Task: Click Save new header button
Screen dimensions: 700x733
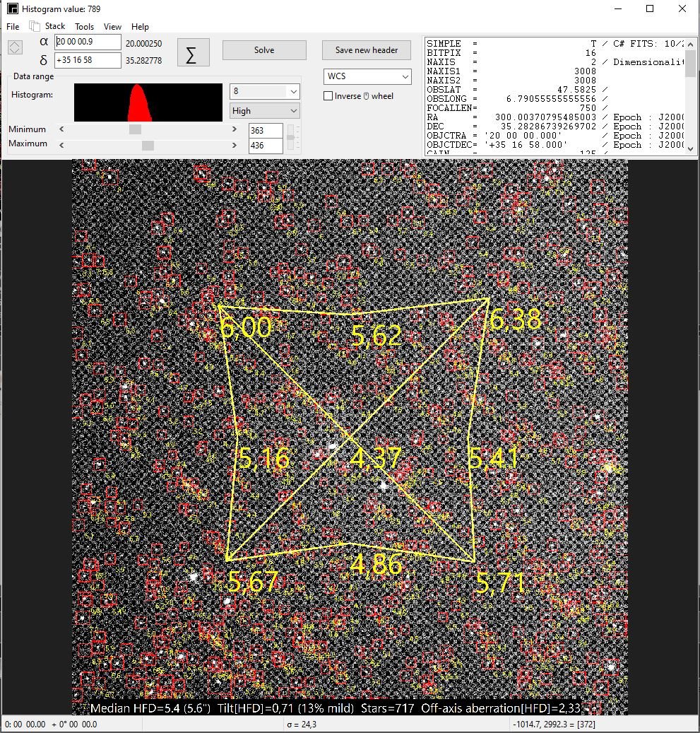Action: tap(366, 50)
